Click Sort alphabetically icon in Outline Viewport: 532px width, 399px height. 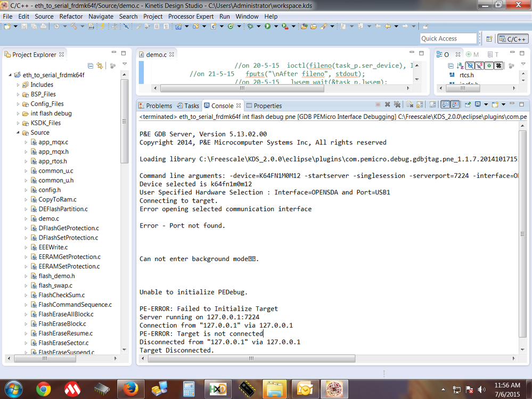point(460,66)
